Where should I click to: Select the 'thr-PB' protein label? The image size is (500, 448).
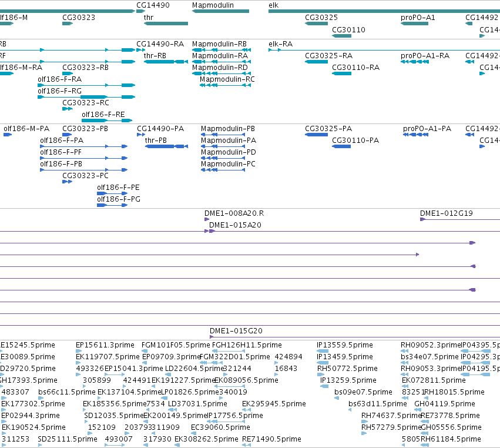156,141
